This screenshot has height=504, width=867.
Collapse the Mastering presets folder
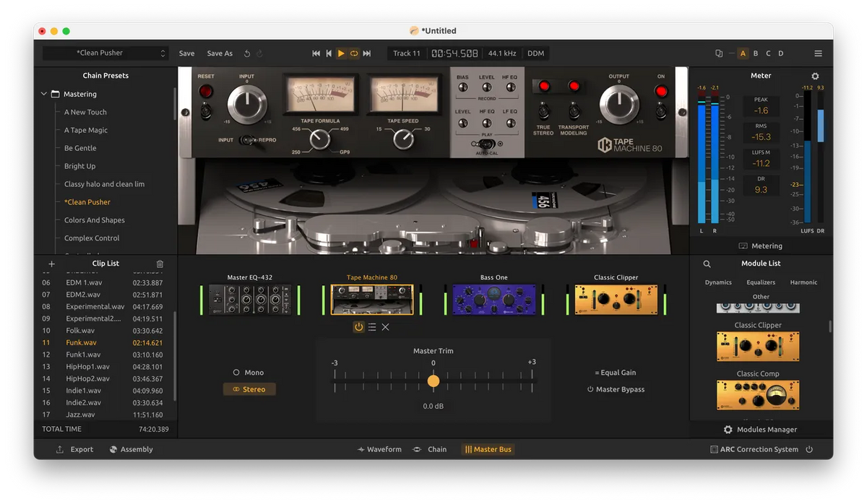tap(45, 94)
